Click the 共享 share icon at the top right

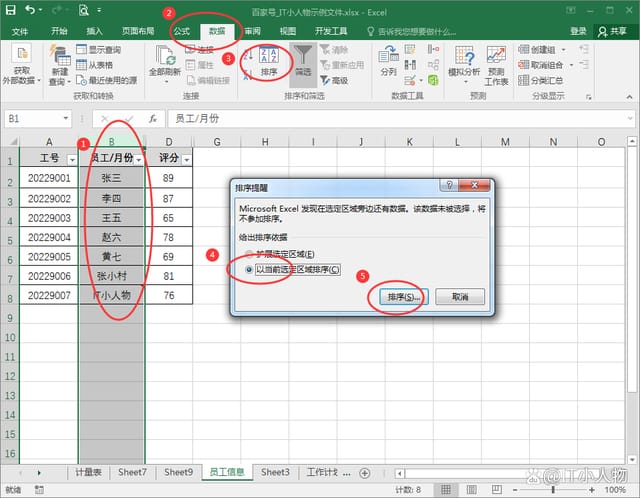pyautogui.click(x=602, y=31)
